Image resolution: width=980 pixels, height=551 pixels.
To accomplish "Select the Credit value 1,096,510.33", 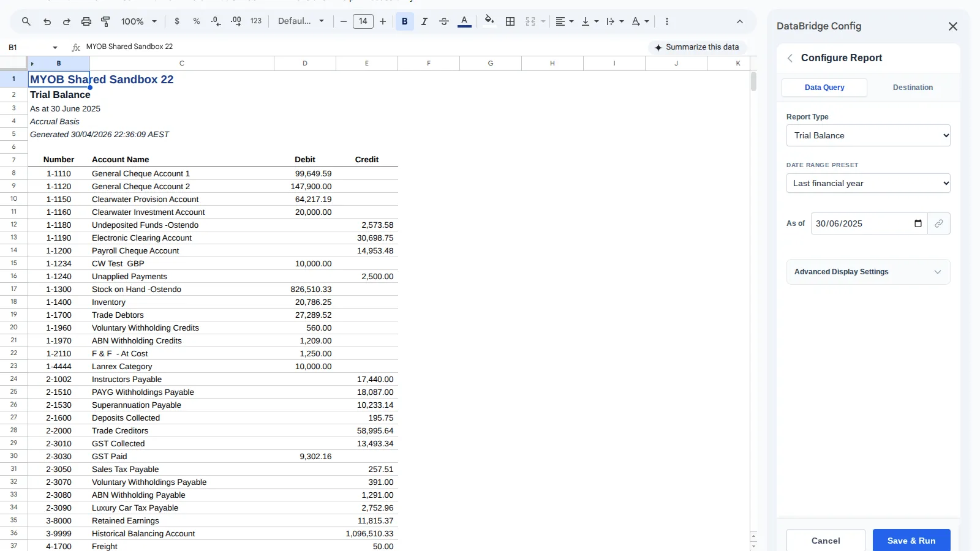I will pos(367,534).
